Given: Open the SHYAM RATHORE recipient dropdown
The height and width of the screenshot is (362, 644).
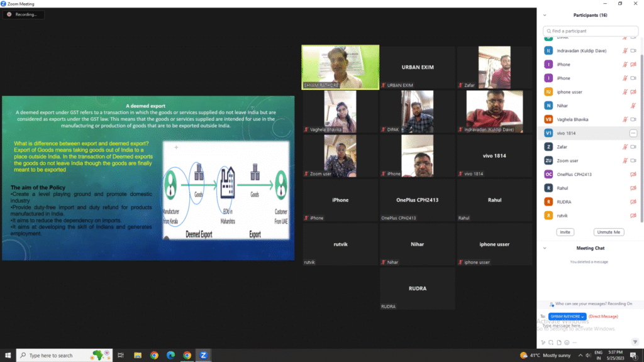Looking at the screenshot, I should click(567, 316).
